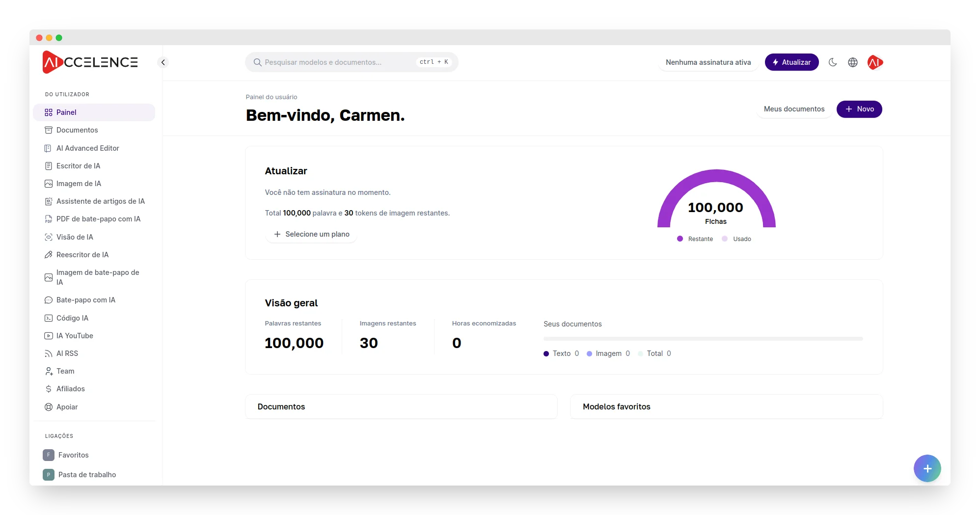980x515 pixels.
Task: Collapse the sidebar with the chevron arrow
Action: (163, 62)
